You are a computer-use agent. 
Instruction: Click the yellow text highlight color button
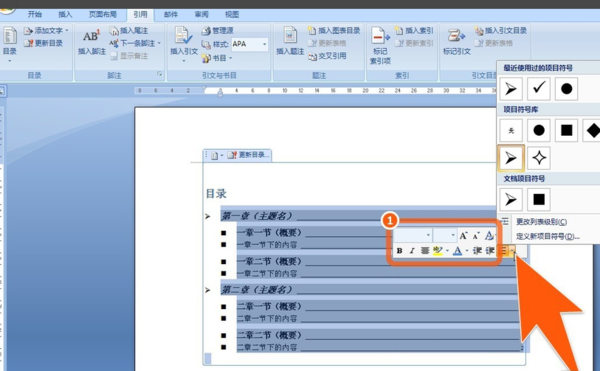[x=437, y=251]
